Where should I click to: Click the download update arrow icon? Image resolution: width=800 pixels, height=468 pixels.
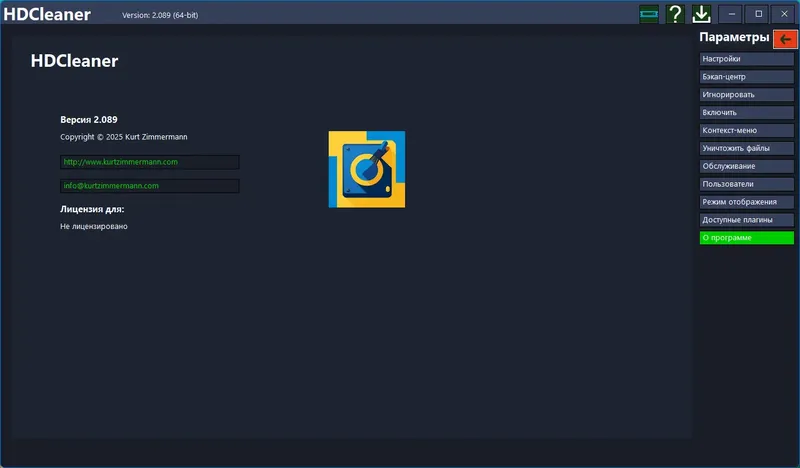click(702, 14)
